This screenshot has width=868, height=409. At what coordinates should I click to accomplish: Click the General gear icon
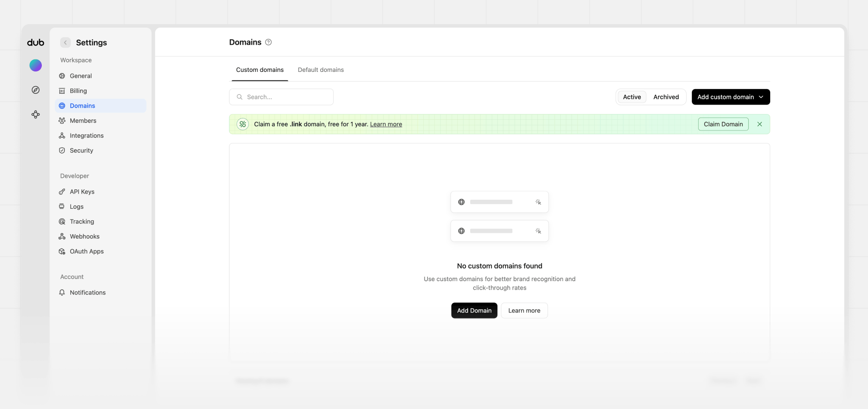click(x=62, y=76)
